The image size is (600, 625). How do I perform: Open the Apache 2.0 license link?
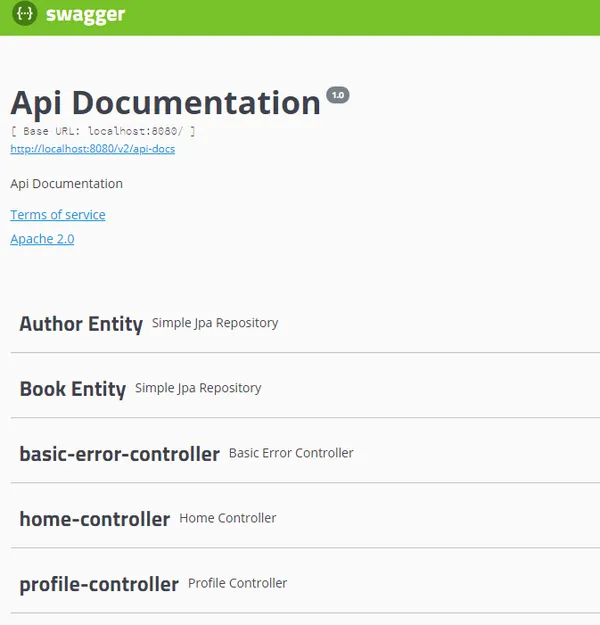(x=42, y=239)
